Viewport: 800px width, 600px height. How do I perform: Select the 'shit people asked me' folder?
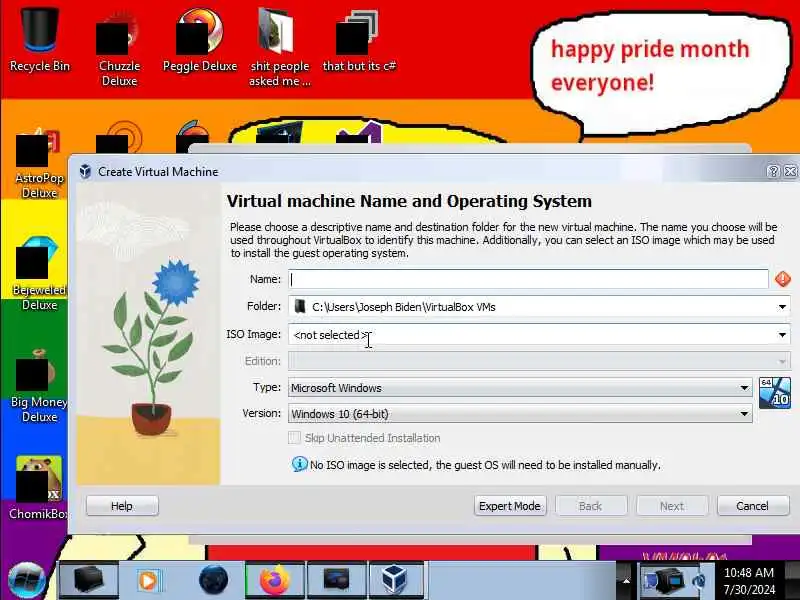(280, 48)
